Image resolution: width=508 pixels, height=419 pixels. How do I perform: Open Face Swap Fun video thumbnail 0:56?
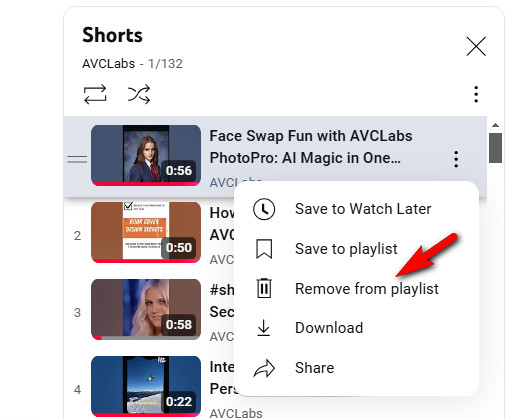146,155
